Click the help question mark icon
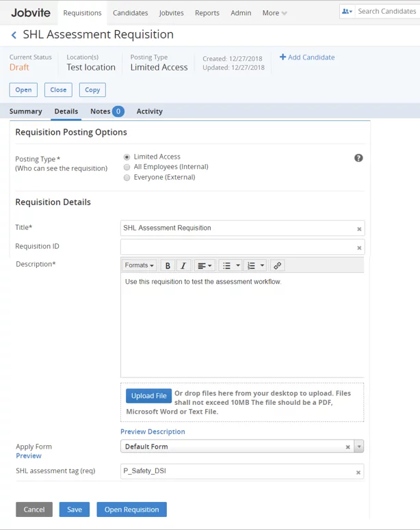Image resolution: width=420 pixels, height=530 pixels. (x=358, y=158)
